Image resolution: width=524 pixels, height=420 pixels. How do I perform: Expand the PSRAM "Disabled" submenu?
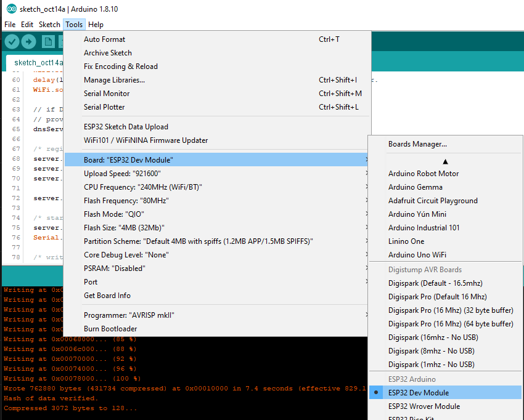(217, 268)
